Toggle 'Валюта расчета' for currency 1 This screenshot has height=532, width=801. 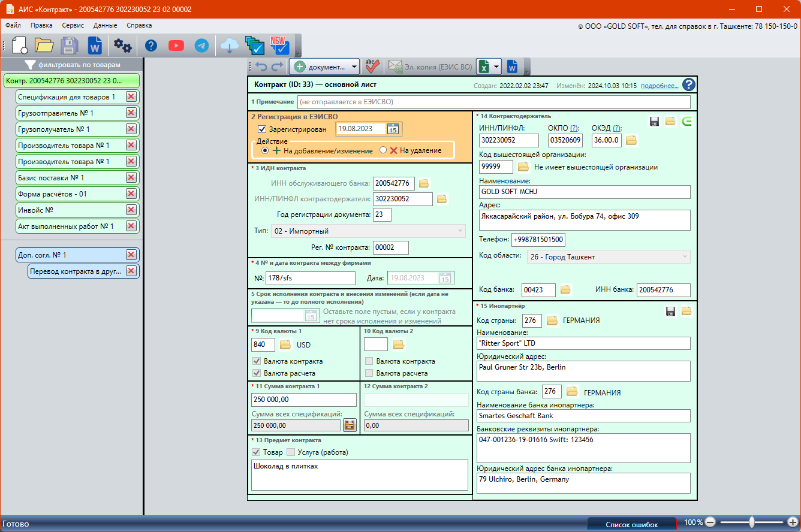click(256, 373)
